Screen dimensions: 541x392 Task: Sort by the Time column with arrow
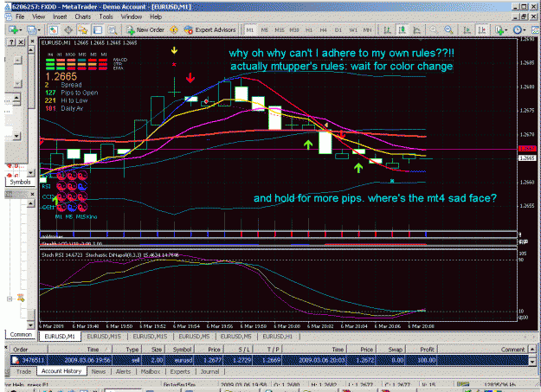point(81,350)
